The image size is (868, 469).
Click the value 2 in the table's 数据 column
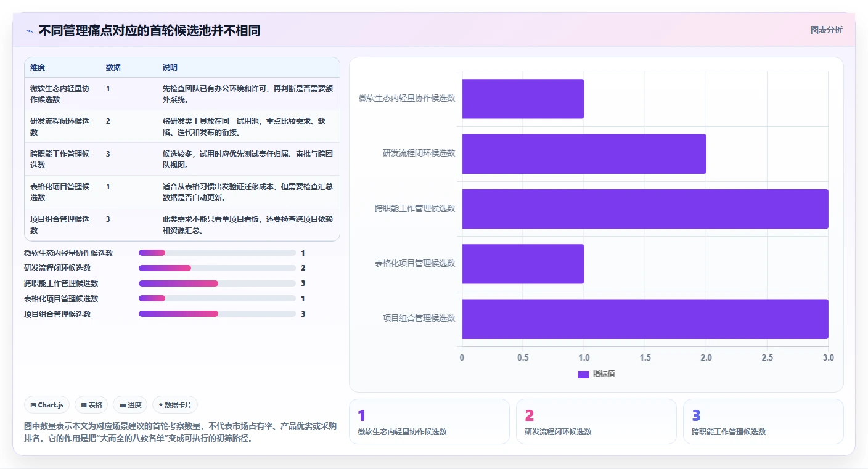click(108, 121)
